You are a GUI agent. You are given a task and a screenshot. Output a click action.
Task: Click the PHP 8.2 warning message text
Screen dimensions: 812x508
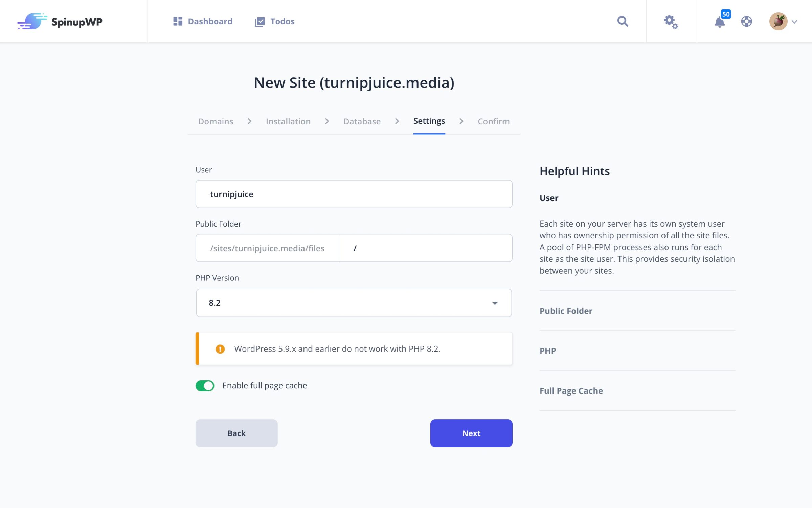pos(337,349)
